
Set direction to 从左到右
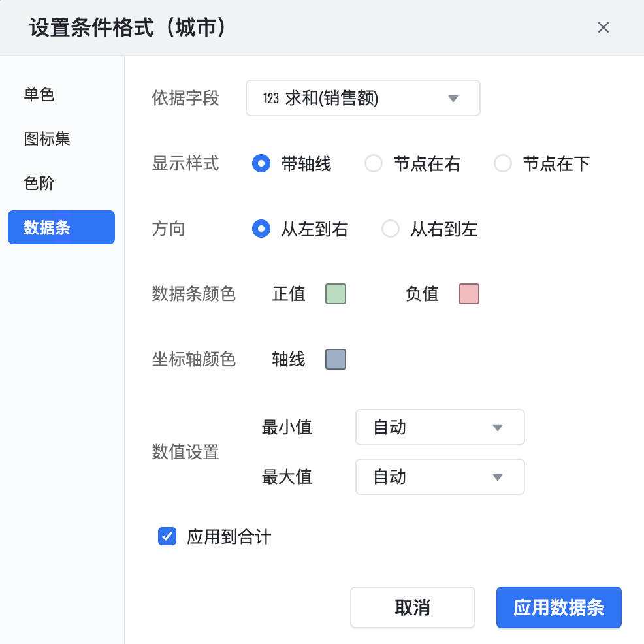point(261,229)
